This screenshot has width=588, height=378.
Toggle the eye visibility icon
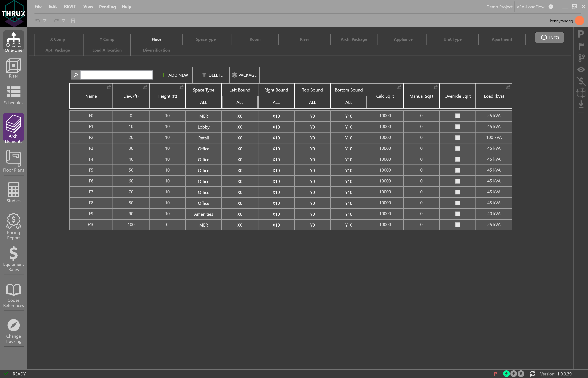pyautogui.click(x=581, y=70)
